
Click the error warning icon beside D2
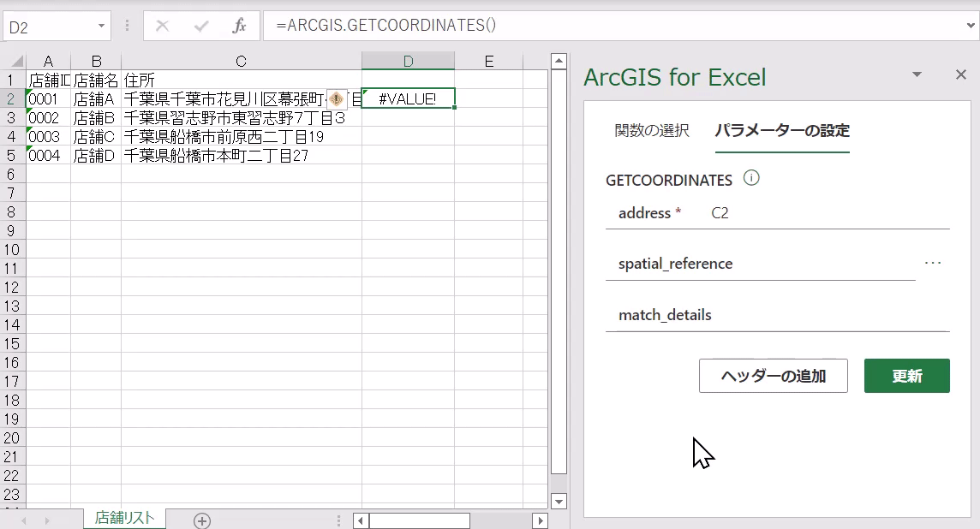337,98
